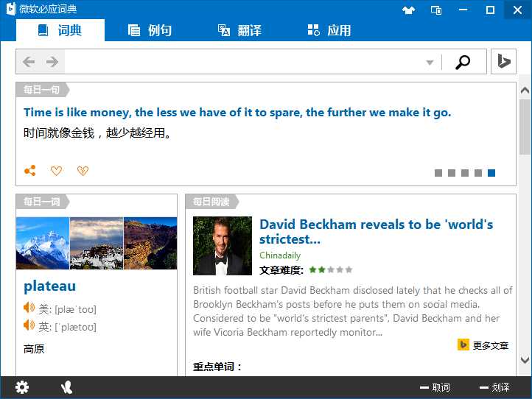The height and width of the screenshot is (399, 532).
Task: Click the Bing icon beside 更多文章
Action: pos(463,345)
